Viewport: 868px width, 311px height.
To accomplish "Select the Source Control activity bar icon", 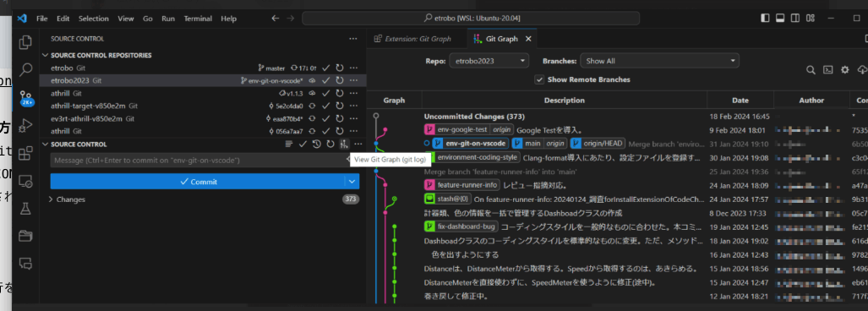I will pos(25,98).
